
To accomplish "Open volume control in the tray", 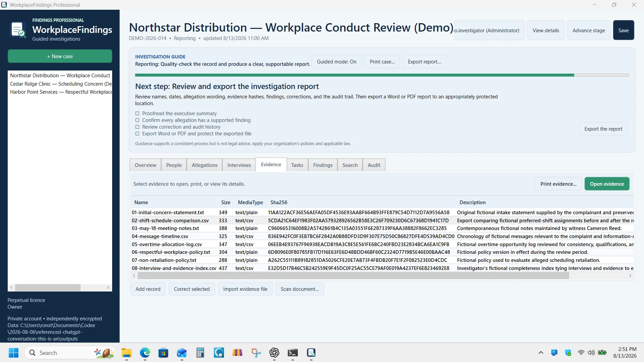I will pos(591,353).
